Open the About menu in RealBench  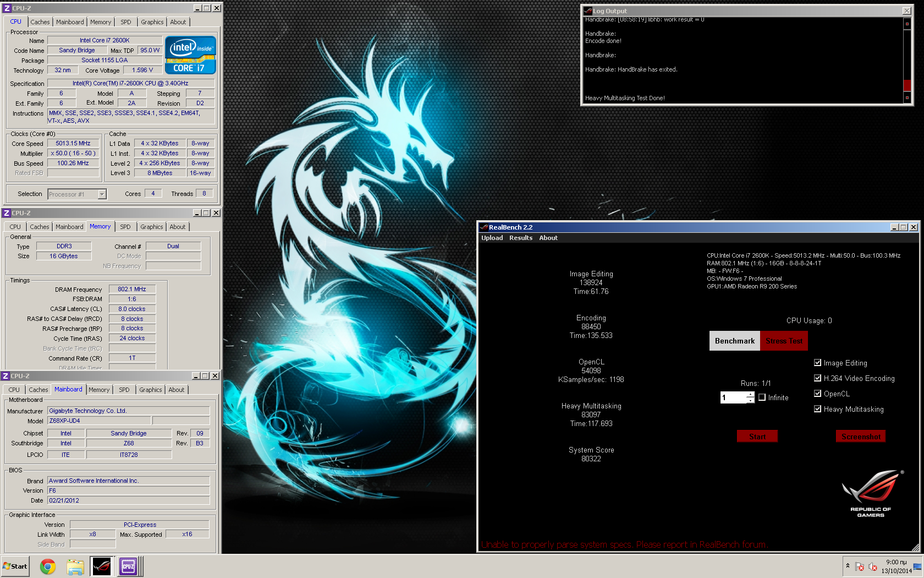548,238
